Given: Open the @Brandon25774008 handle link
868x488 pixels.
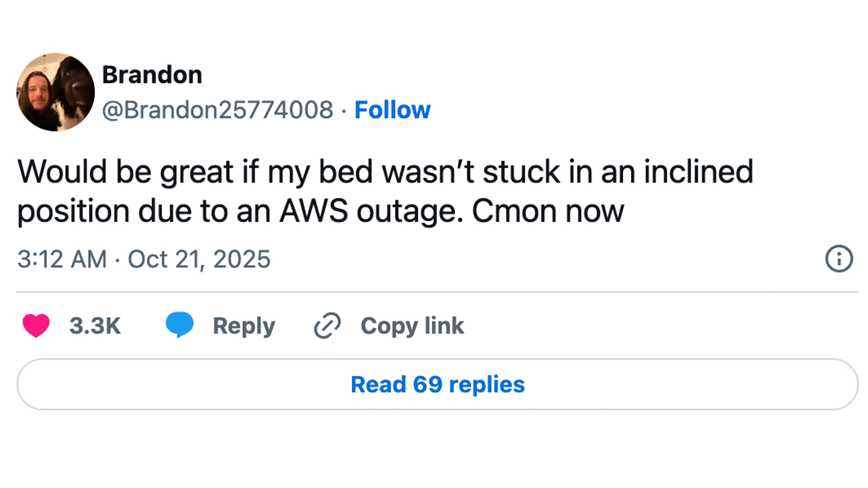Looking at the screenshot, I should pyautogui.click(x=218, y=110).
